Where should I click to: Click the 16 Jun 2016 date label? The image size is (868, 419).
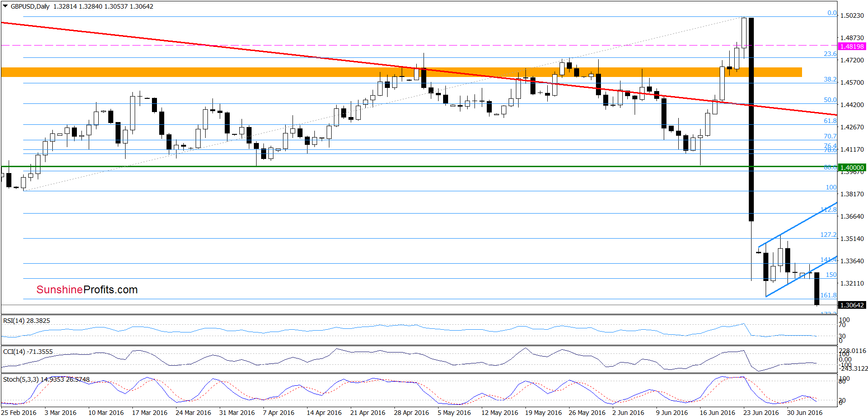click(x=717, y=413)
